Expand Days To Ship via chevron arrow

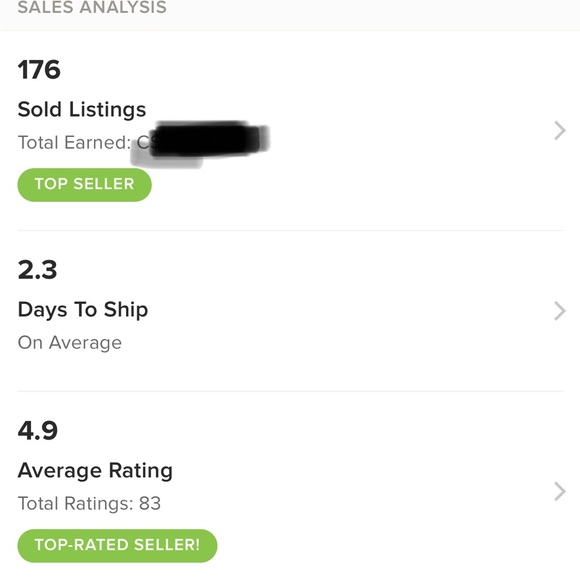coord(560,311)
